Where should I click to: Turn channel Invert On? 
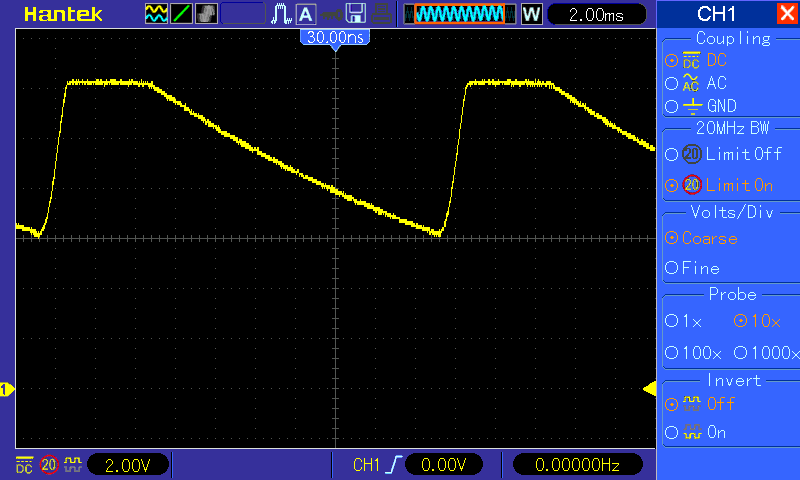[x=695, y=433]
